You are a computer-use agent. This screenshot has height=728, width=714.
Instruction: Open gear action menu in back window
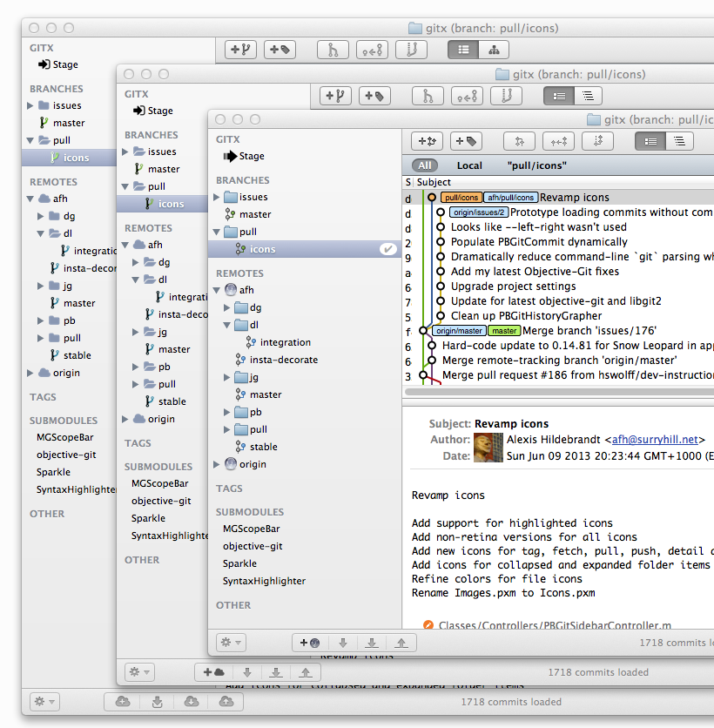click(44, 702)
